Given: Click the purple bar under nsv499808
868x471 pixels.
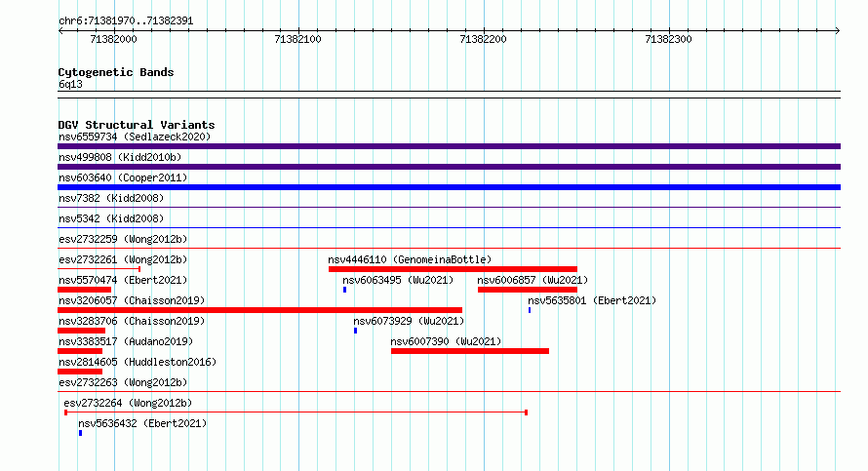Looking at the screenshot, I should click(449, 167).
